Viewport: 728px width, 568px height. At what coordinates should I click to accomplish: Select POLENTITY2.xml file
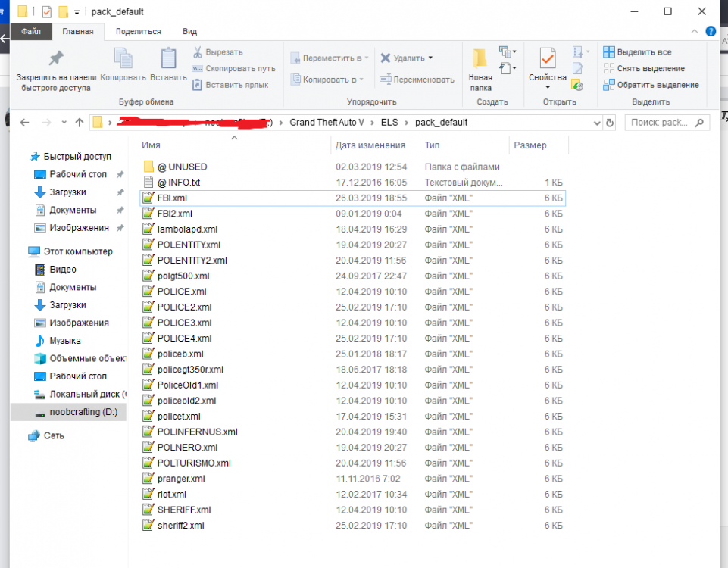click(192, 261)
